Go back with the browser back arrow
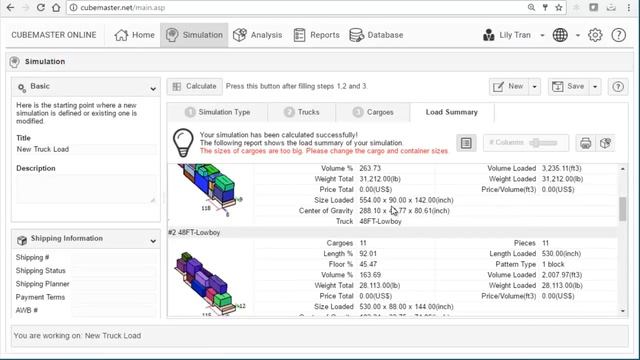Image resolution: width=640 pixels, height=360 pixels. coord(10,7)
